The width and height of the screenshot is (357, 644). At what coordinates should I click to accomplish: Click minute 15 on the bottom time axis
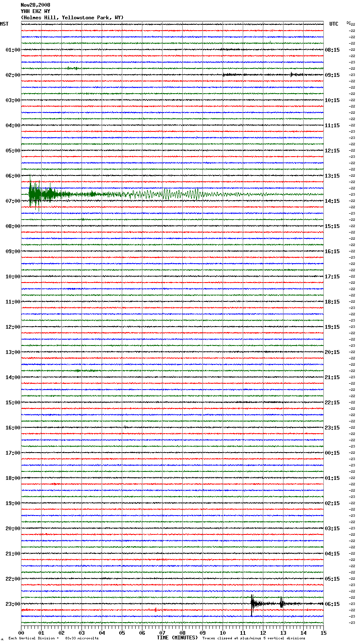pos(323,633)
